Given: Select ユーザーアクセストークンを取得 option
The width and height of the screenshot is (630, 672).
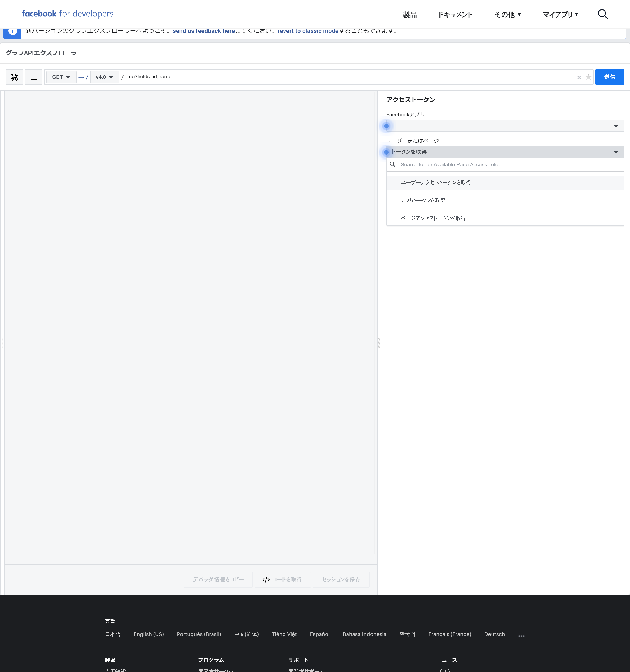Looking at the screenshot, I should point(436,182).
